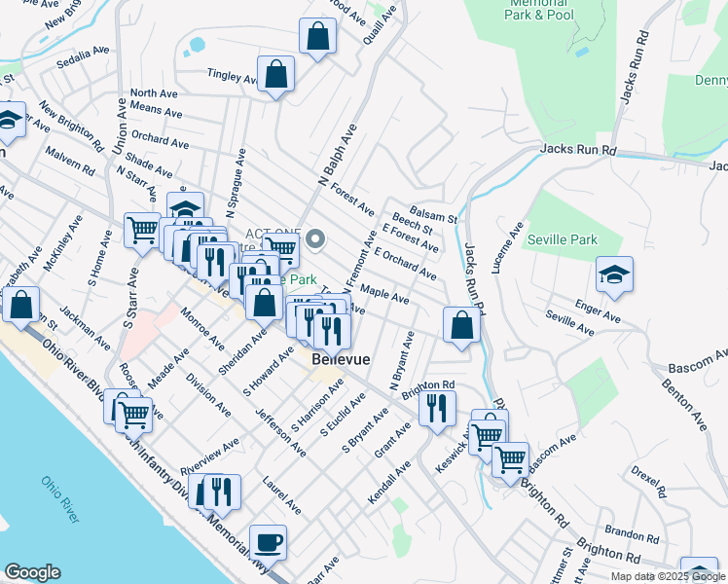Select the Division Ave street label
Image resolution: width=728 pixels, height=584 pixels.
coord(208,395)
